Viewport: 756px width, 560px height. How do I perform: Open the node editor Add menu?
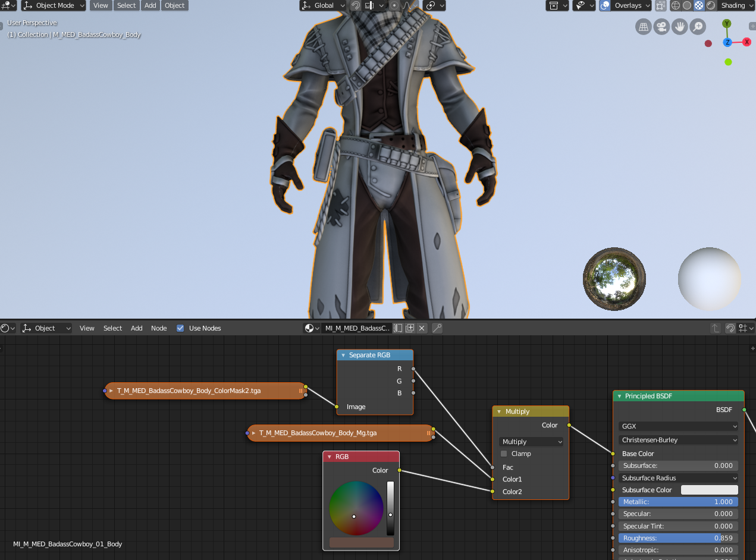tap(137, 328)
